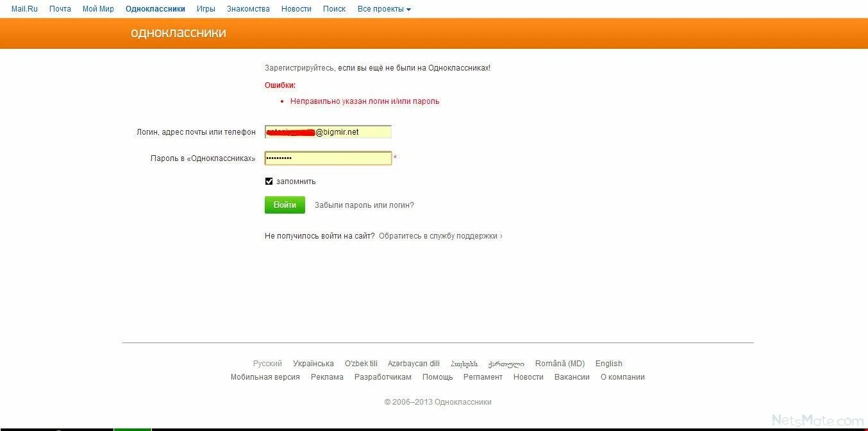Click the © 2006–2013 Одноклассники copyright text
The width and height of the screenshot is (868, 431).
(x=438, y=402)
